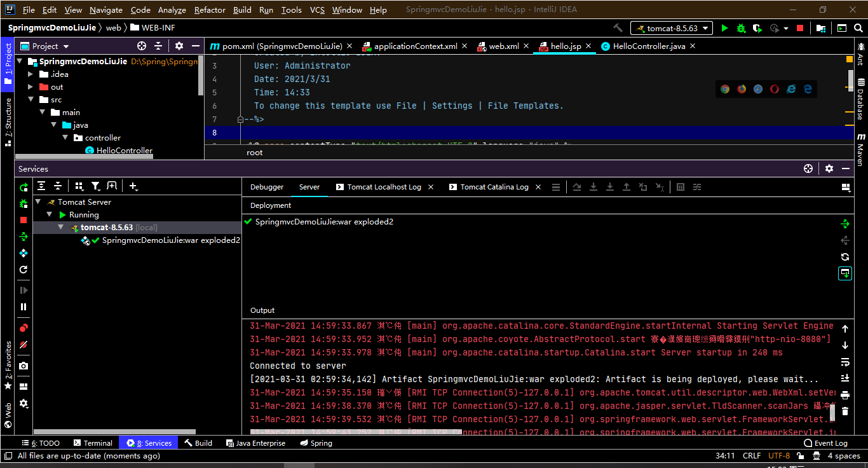Toggle Ant tool window on right

[860, 53]
